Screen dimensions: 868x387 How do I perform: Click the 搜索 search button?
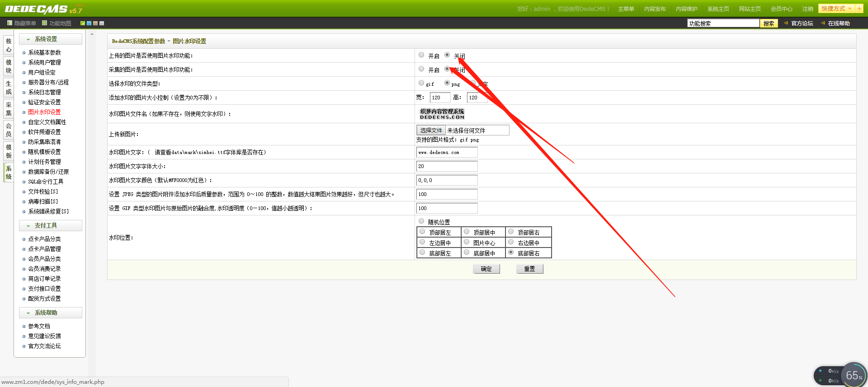(x=769, y=23)
